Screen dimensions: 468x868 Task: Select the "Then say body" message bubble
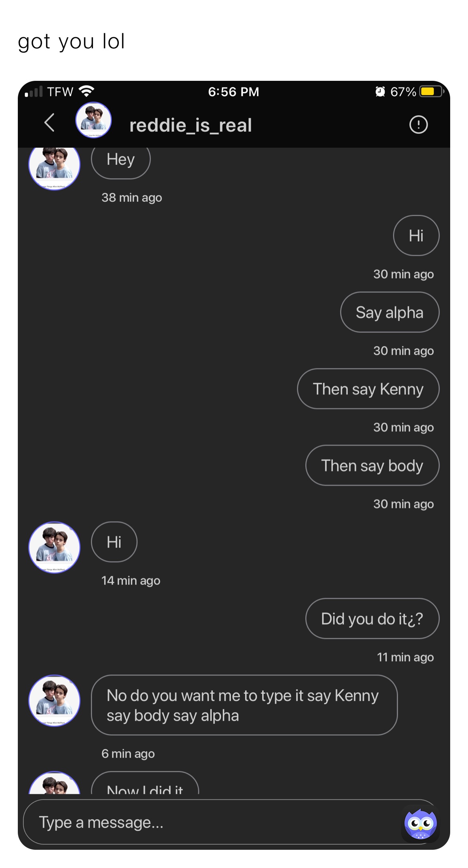pyautogui.click(x=372, y=465)
